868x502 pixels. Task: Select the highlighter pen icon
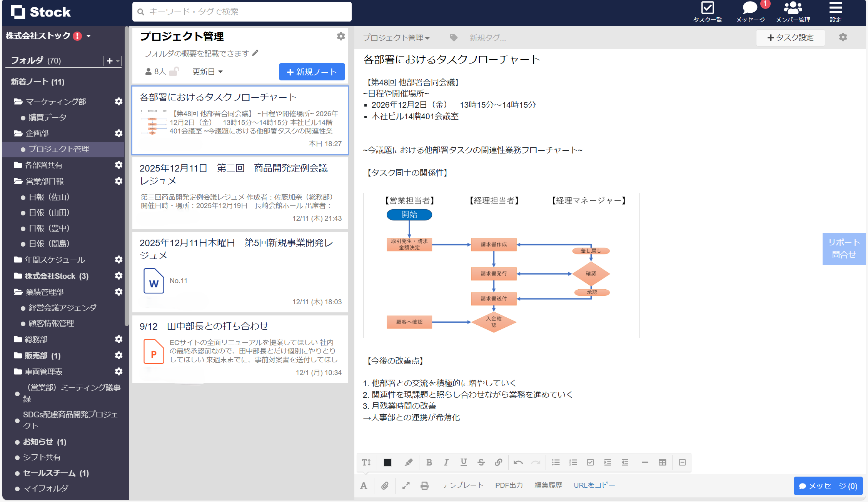coord(408,462)
